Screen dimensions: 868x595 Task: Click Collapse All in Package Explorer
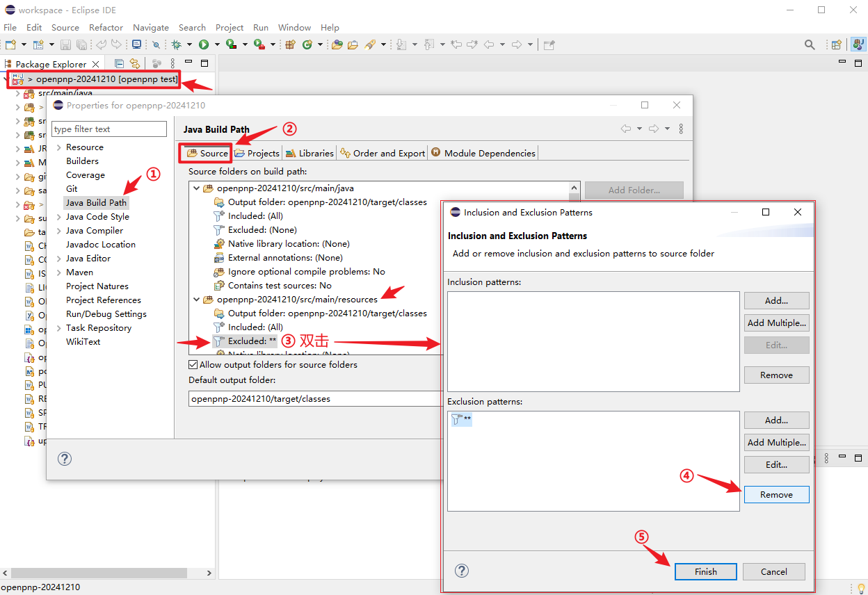point(119,63)
